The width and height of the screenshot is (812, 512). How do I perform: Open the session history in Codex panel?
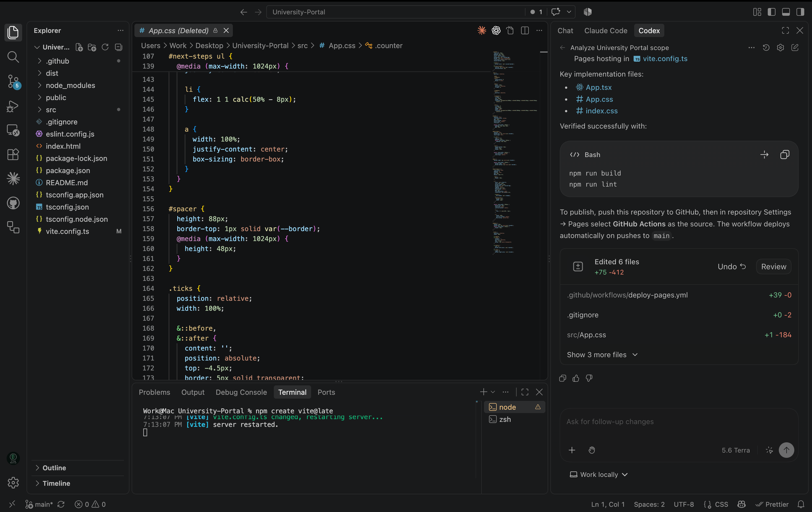(x=766, y=48)
